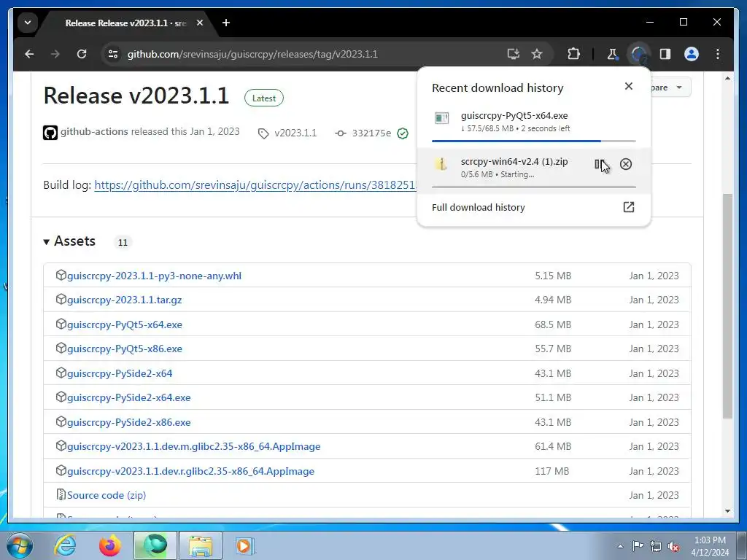Click the scrollbar down arrow

pyautogui.click(x=727, y=511)
